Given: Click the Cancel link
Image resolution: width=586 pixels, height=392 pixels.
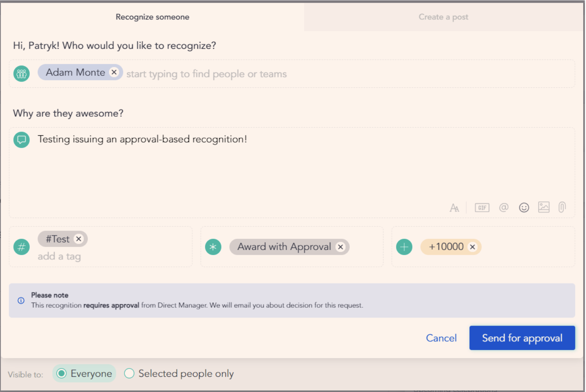Looking at the screenshot, I should click(x=441, y=338).
